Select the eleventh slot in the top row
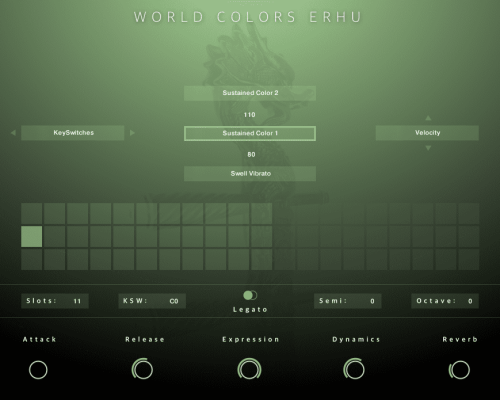Screen dimensions: 500x400 click(x=262, y=214)
